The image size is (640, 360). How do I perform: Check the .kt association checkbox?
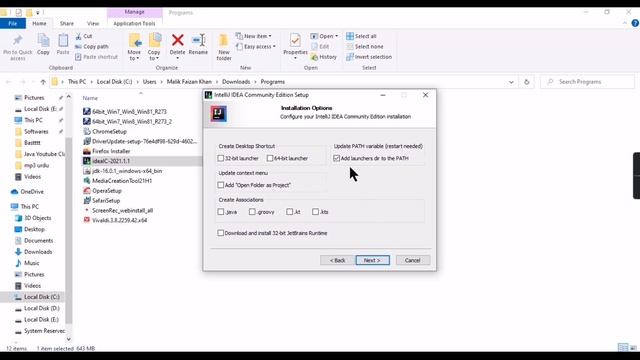pos(289,212)
